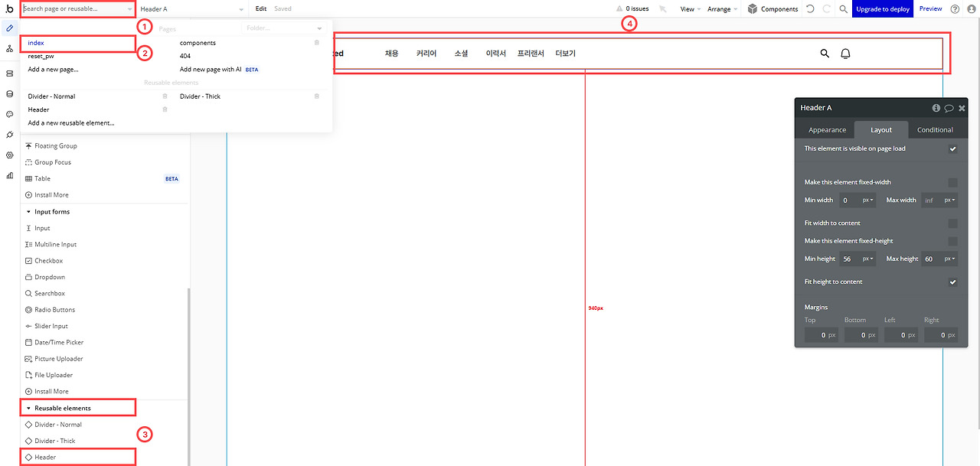The image size is (980, 466).
Task: Click the Redo arrow
Action: (x=826, y=9)
